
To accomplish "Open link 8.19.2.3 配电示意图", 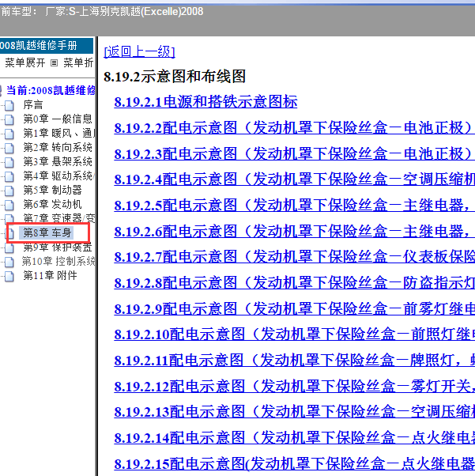I will pyautogui.click(x=295, y=153).
